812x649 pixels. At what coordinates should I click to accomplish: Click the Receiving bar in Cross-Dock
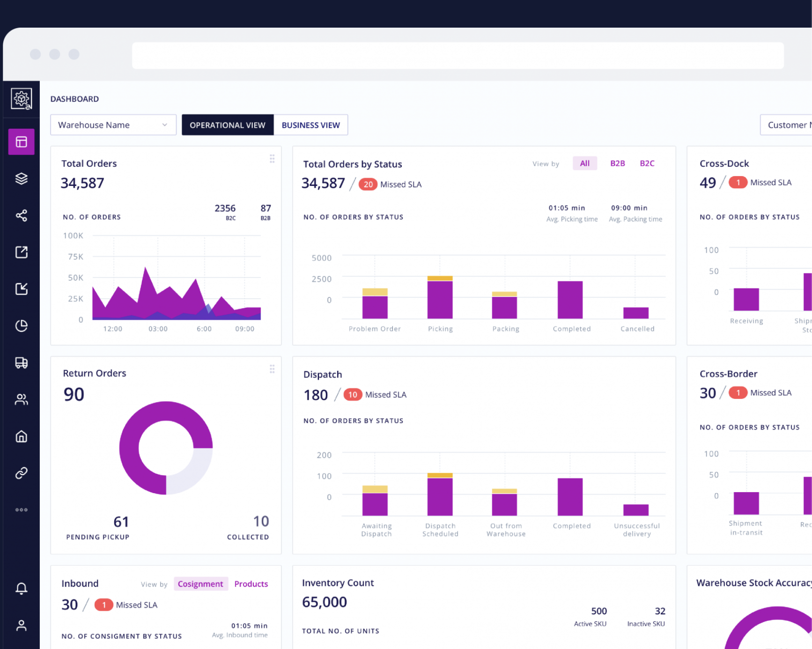point(746,299)
